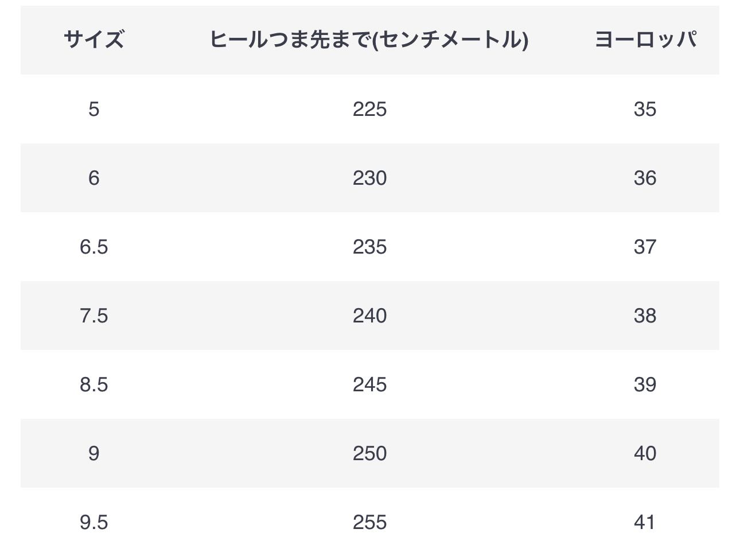Screen dimensions: 740x560
Task: Click the size 7.5 cell
Action: [x=94, y=316]
